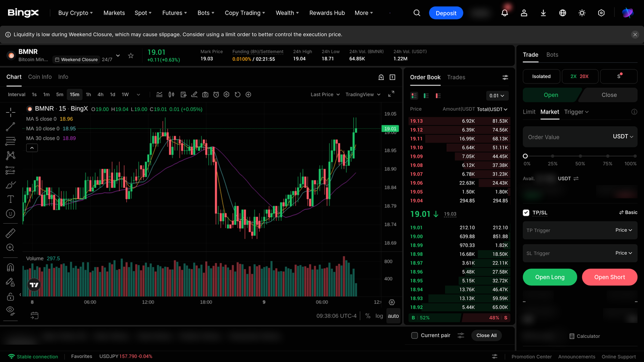Take a chart snapshot with camera icon
Screen dimensions: 644x362
coord(205,95)
